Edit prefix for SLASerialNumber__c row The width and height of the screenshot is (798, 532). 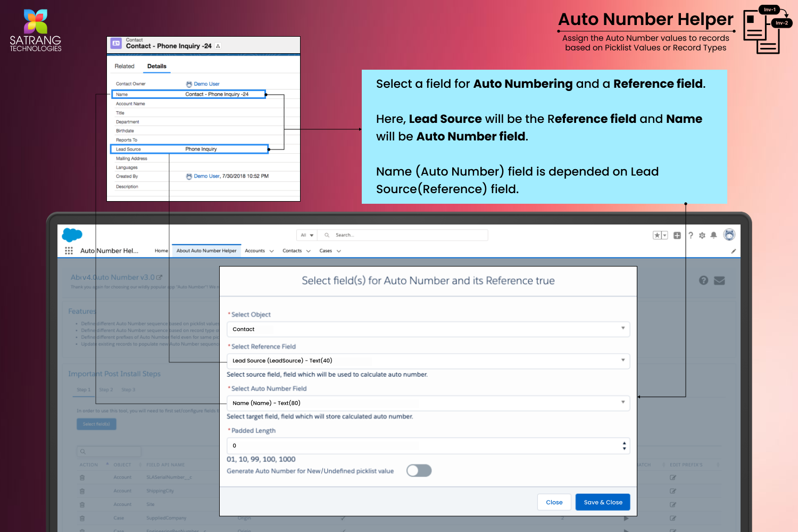pyautogui.click(x=673, y=478)
